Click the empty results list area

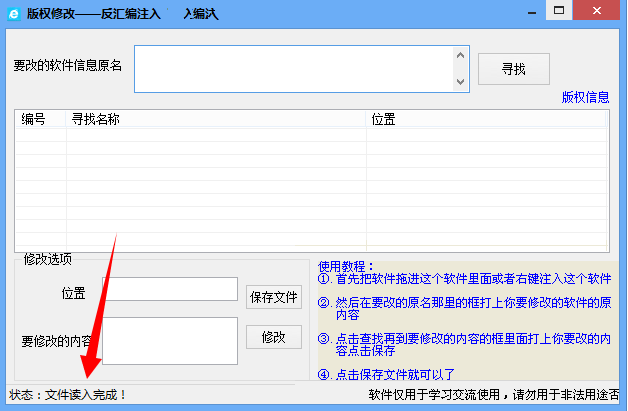pyautogui.click(x=311, y=190)
